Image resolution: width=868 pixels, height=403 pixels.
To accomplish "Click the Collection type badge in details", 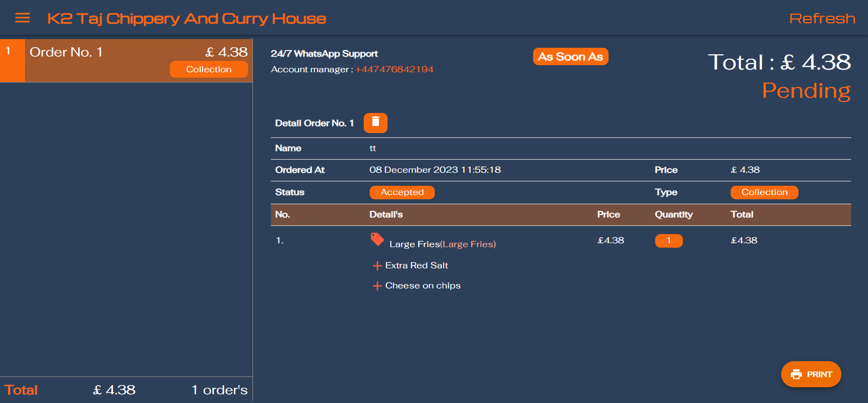I will click(x=764, y=192).
